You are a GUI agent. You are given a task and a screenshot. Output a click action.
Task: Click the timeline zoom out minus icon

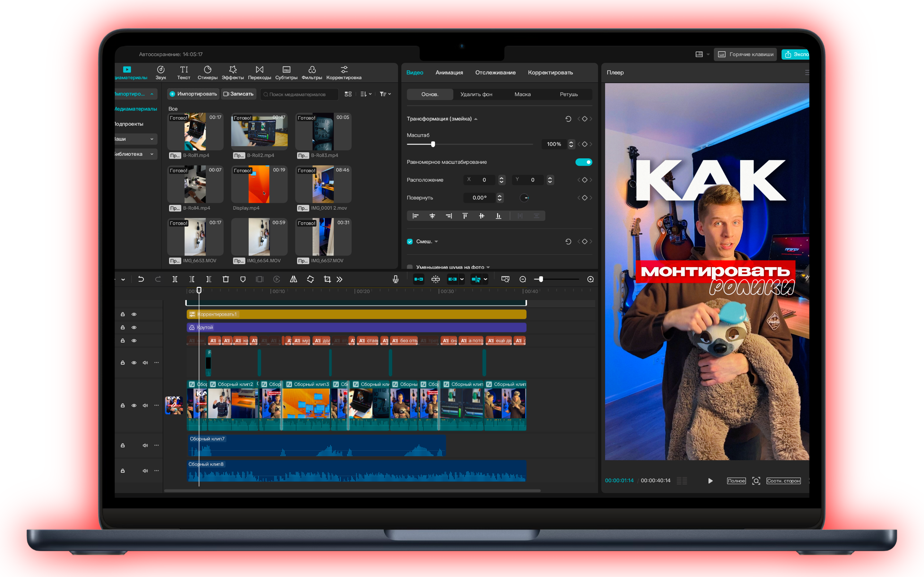point(523,279)
